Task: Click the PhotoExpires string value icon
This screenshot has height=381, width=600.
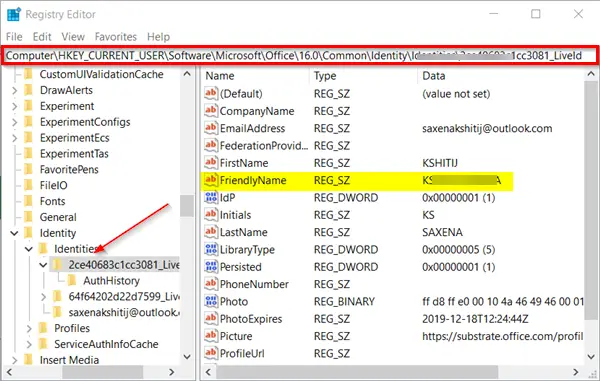Action: pos(211,319)
